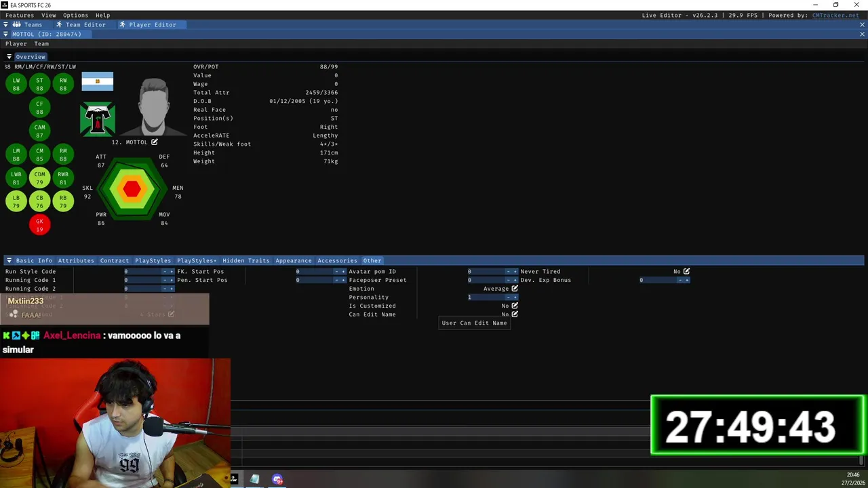Click the player silhouette portrait
Viewport: 868px width, 488px height.
(x=155, y=107)
